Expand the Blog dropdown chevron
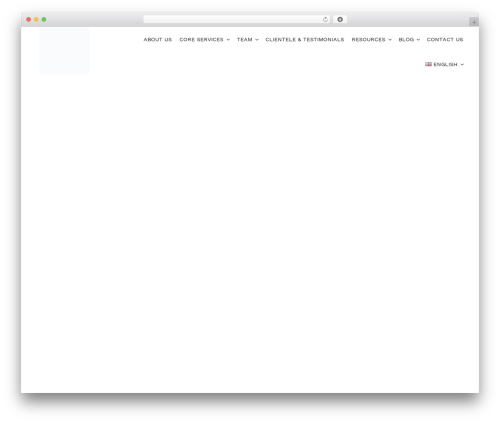The height and width of the screenshot is (423, 500). [x=418, y=40]
